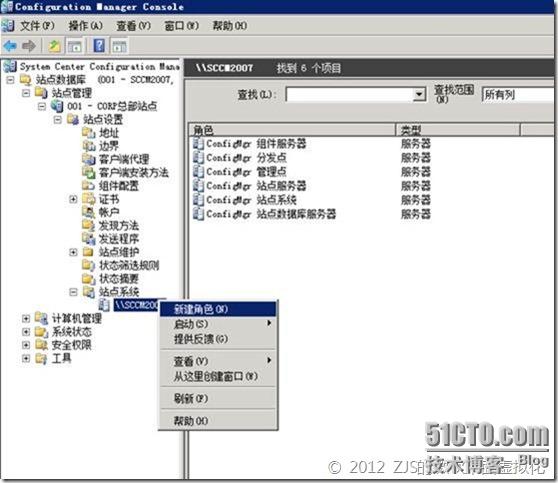Open the 文件(F) menu
The height and width of the screenshot is (483, 558).
click(37, 26)
